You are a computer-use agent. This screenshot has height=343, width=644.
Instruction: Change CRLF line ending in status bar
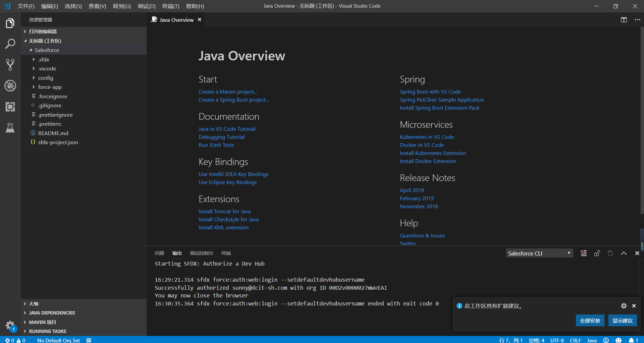point(575,340)
